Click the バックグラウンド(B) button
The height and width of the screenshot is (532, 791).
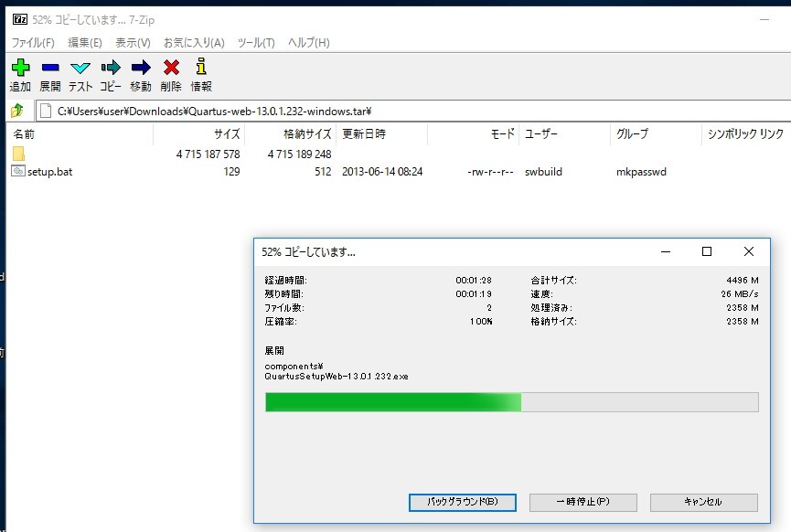[x=463, y=502]
